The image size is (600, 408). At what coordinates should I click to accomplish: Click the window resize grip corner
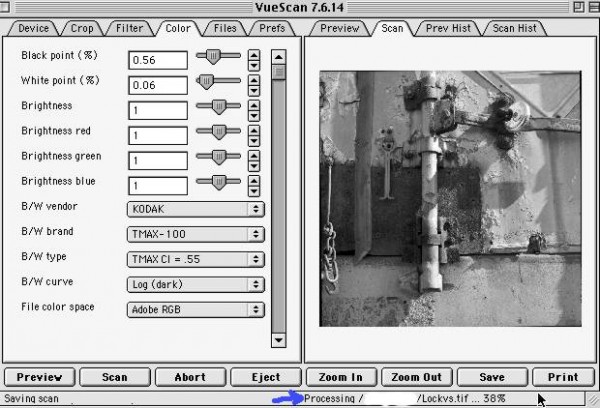pos(593,399)
